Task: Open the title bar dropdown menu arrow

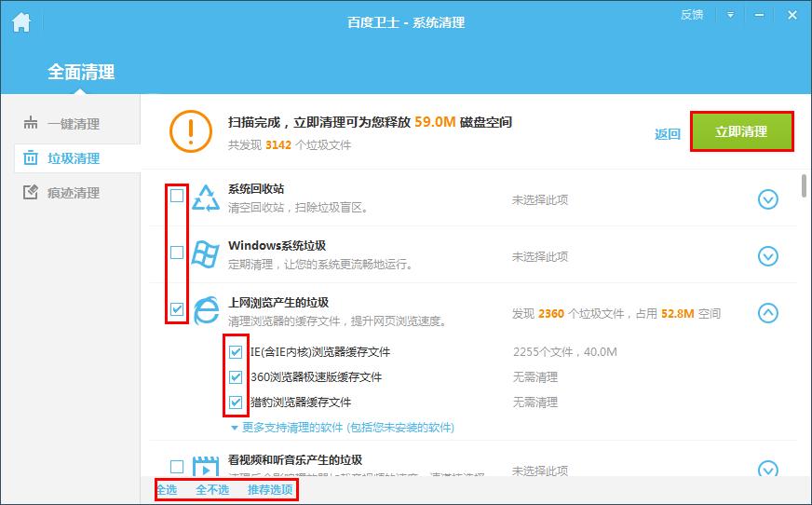Action: (x=731, y=15)
